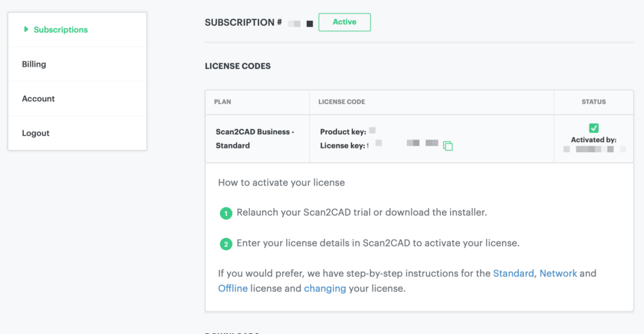This screenshot has height=334, width=644.
Task: Click the Product key label
Action: coord(343,131)
